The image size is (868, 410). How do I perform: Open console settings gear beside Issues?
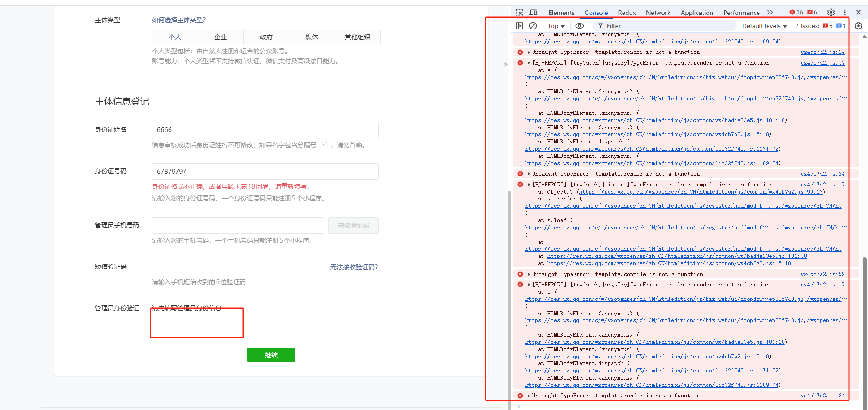point(859,26)
